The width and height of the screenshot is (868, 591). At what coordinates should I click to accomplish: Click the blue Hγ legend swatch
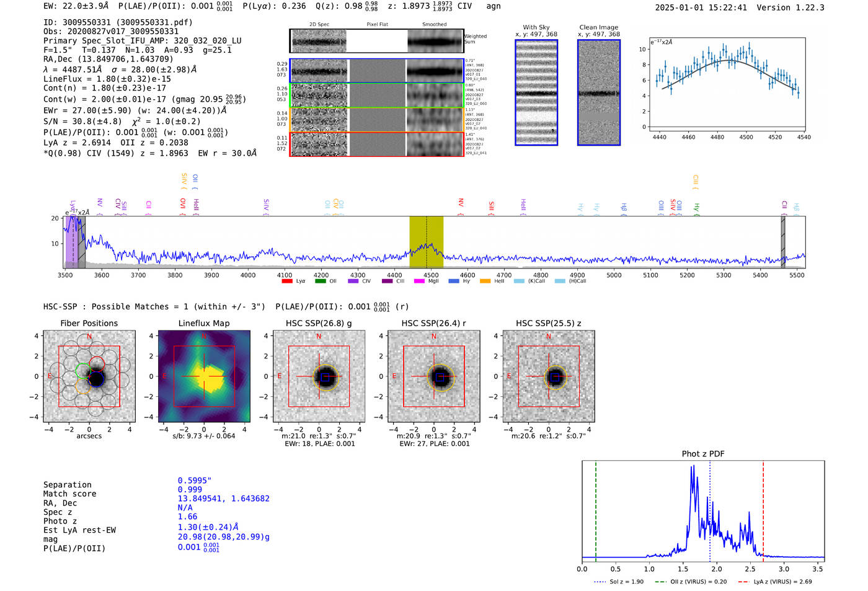(454, 282)
